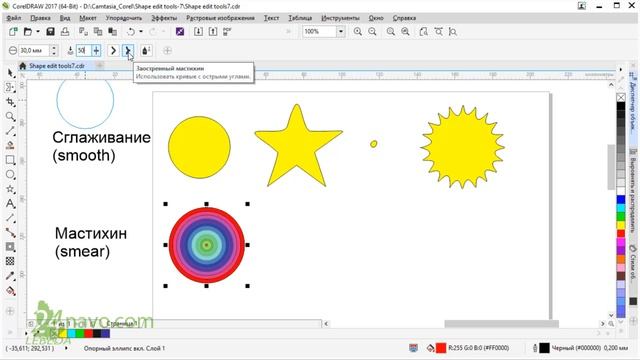Toggle pen pressure button on property bar

tap(146, 51)
